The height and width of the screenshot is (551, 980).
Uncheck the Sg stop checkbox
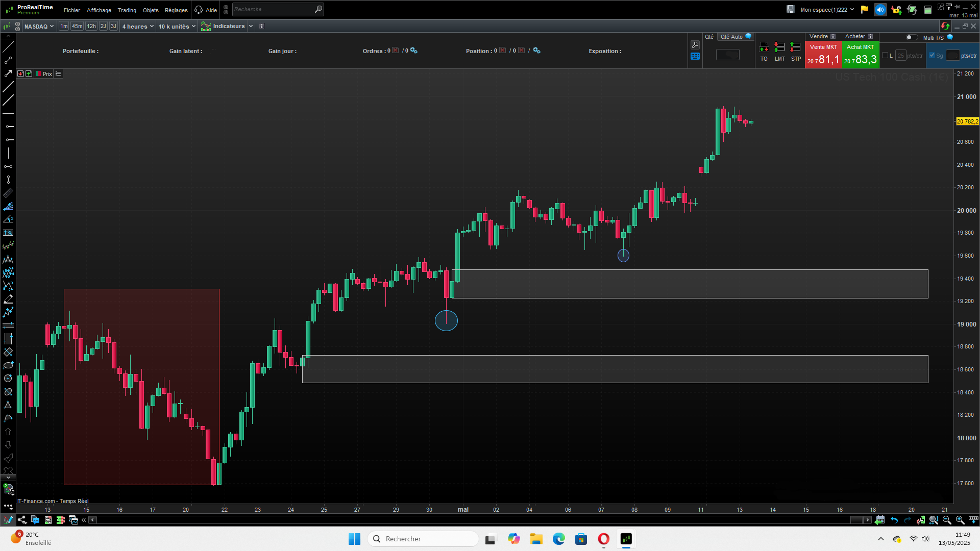932,56
